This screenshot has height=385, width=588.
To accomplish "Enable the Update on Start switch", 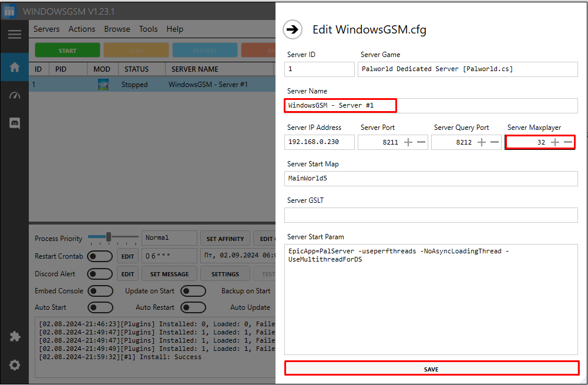I will (x=193, y=291).
